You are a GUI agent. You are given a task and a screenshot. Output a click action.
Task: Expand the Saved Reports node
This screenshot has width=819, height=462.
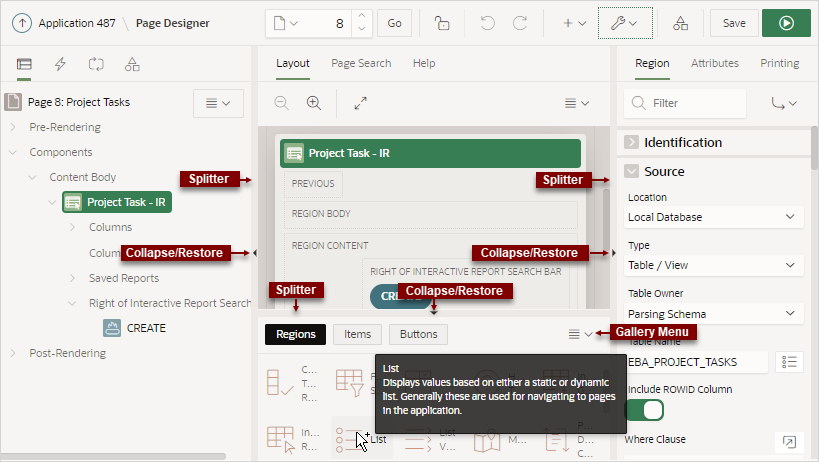click(x=72, y=278)
